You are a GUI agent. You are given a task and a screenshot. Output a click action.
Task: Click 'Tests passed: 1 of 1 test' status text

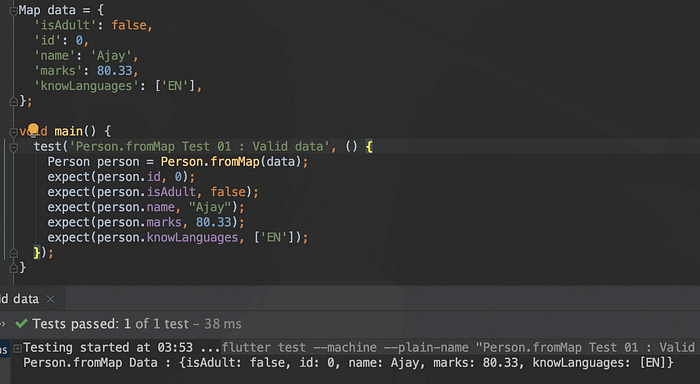(111, 324)
